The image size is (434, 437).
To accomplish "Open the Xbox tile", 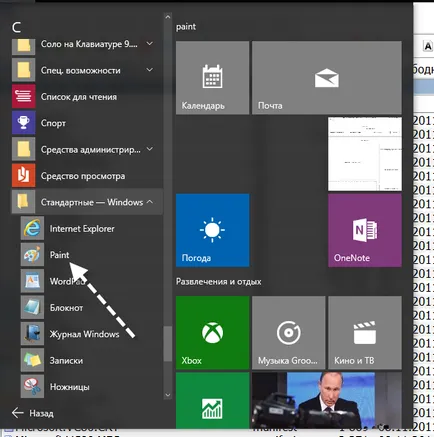I will click(x=212, y=333).
